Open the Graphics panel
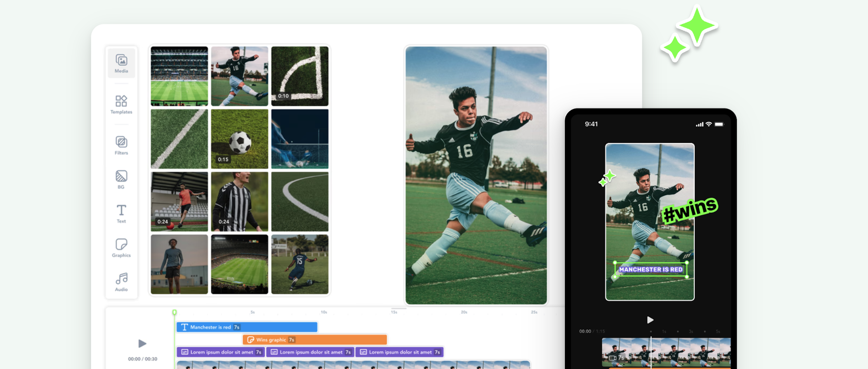 pos(121,248)
